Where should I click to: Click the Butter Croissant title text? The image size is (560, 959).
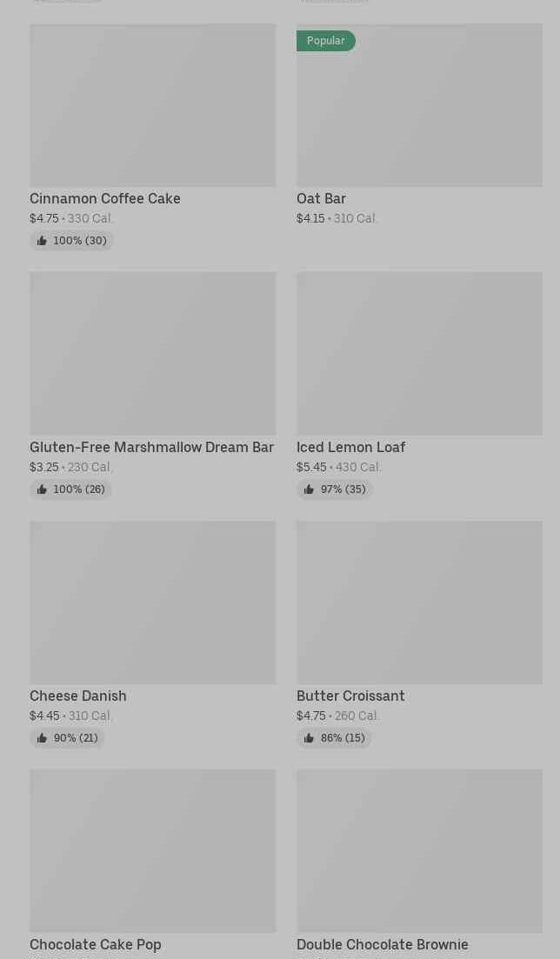tap(350, 696)
